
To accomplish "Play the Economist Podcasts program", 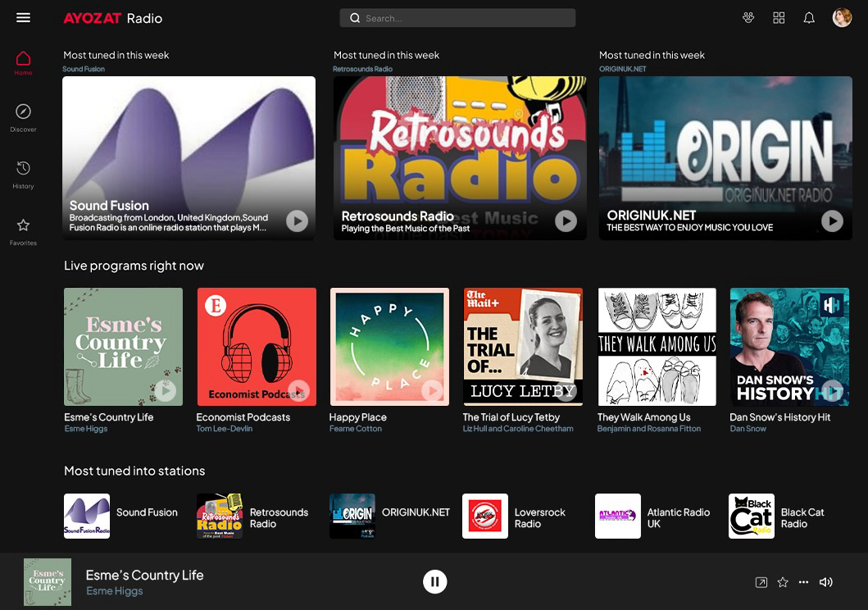I will tap(298, 391).
